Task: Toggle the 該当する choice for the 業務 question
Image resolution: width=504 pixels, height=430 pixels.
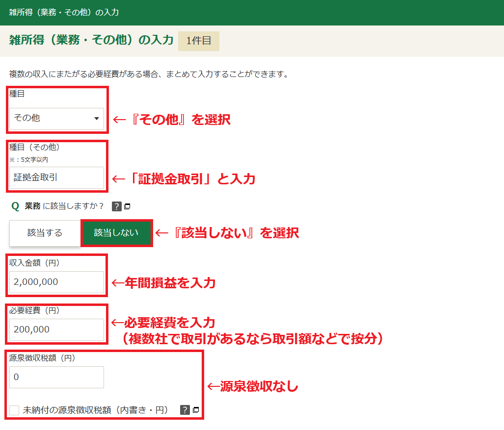Action: pos(44,233)
